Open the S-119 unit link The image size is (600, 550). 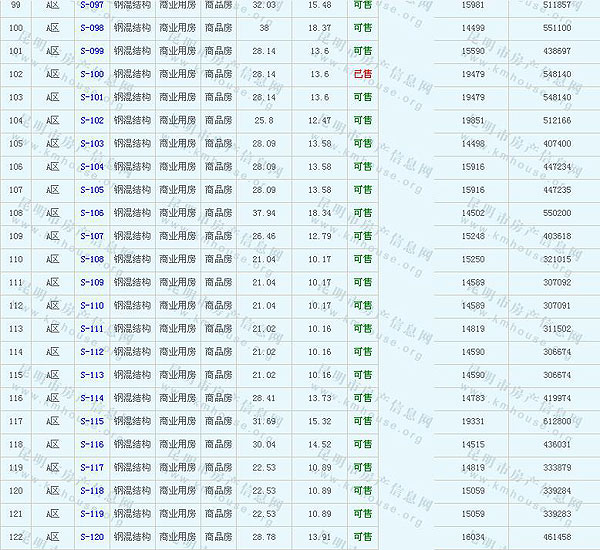click(x=92, y=514)
